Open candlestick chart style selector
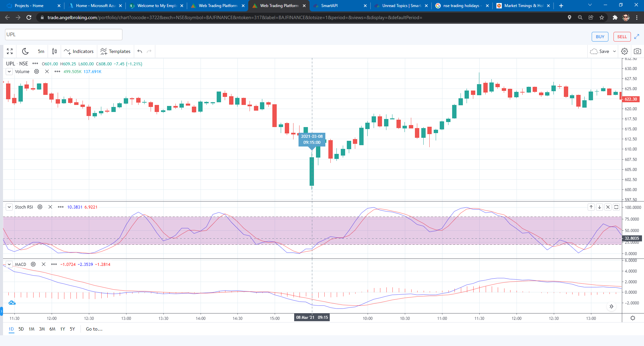 coord(54,51)
